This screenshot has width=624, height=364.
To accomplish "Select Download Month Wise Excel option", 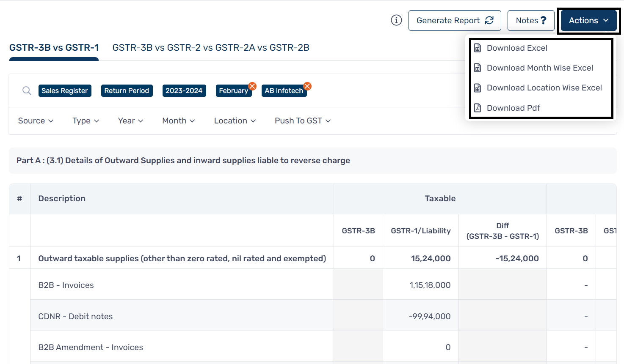I will (541, 68).
